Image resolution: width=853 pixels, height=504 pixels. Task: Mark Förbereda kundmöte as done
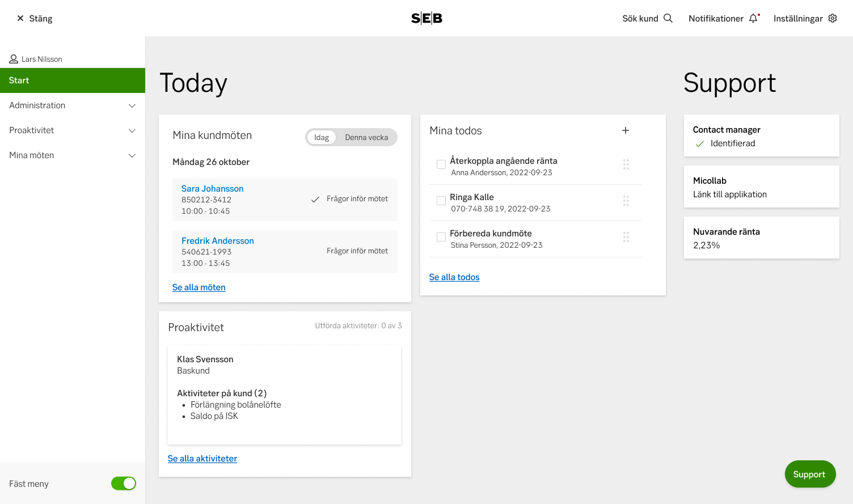[x=441, y=237]
